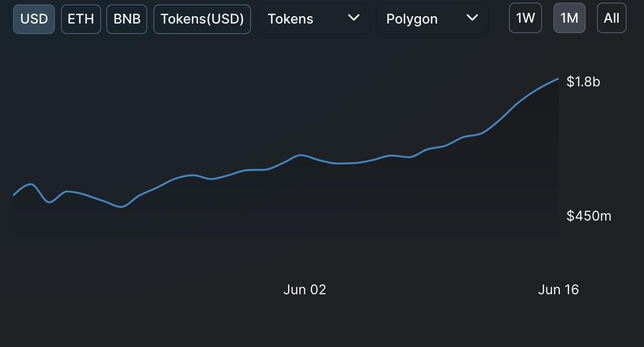Expand the Polygon chevron arrow

click(x=472, y=18)
